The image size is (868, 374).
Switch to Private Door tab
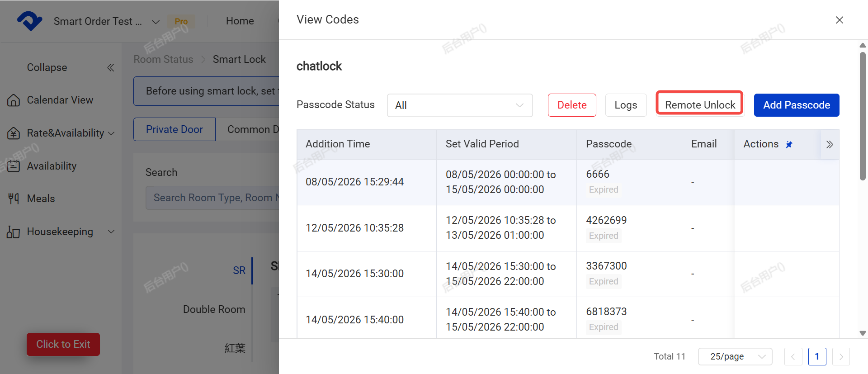click(x=175, y=129)
